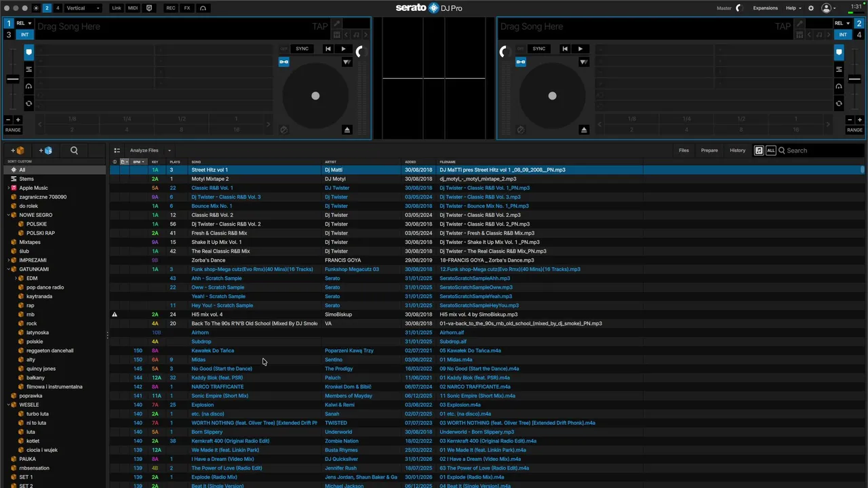The image size is (868, 488).
Task: Open the Analyze Files dropdown arrow
Action: pos(169,150)
